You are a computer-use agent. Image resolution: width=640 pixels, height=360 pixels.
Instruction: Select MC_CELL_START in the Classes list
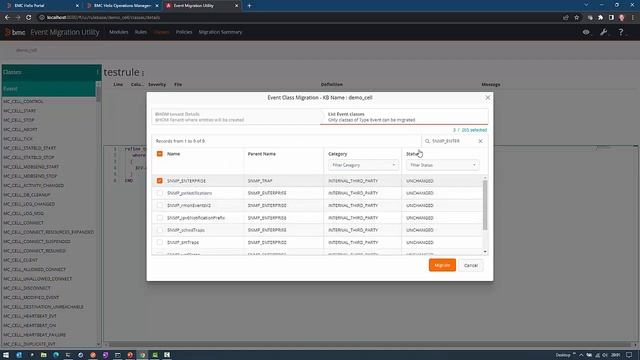click(x=20, y=111)
